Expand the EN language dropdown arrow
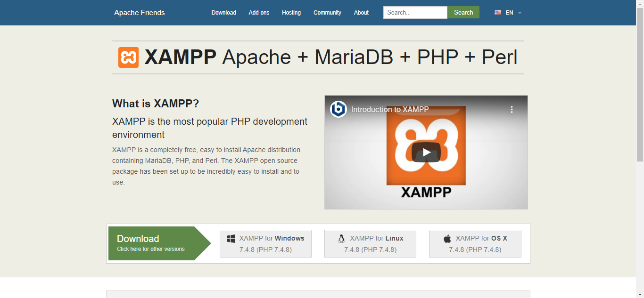The height and width of the screenshot is (298, 644). (x=520, y=13)
